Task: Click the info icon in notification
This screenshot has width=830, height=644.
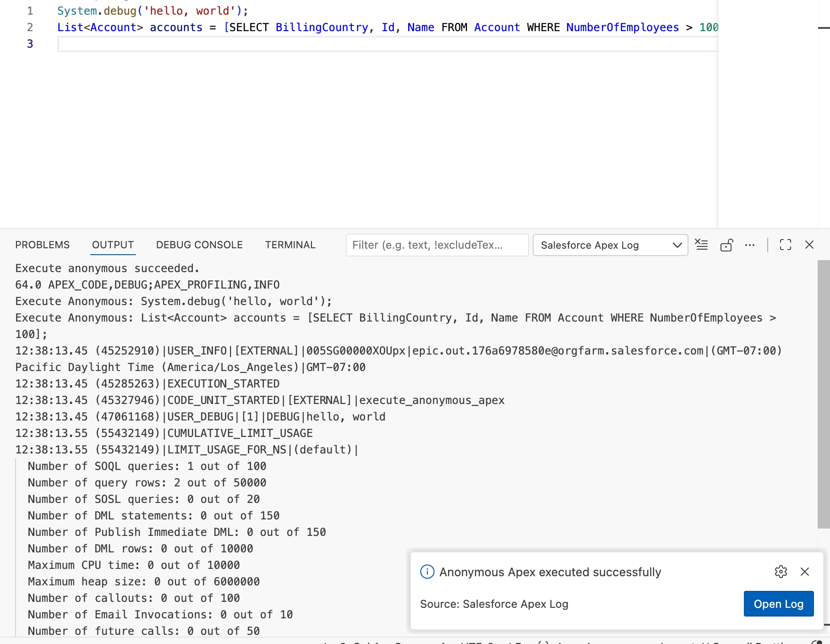Action: tap(427, 572)
